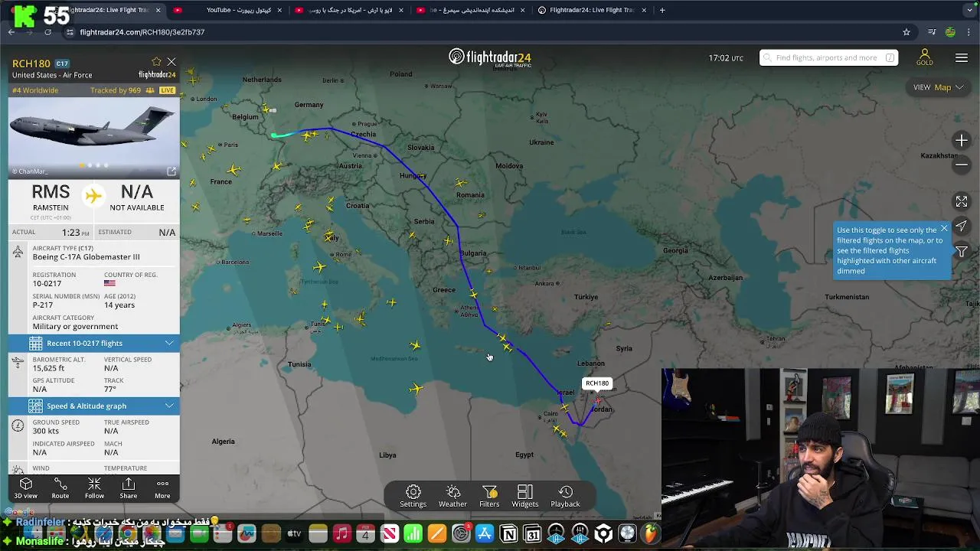Screen dimensions: 980x551
Task: Open the Weather layer options
Action: [452, 496]
